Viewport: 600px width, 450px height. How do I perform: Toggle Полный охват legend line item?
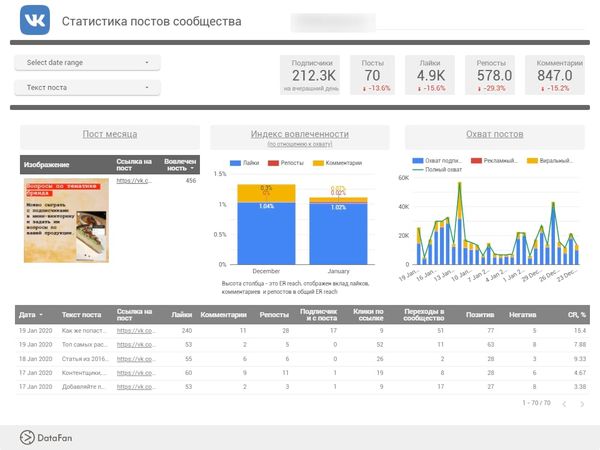437,171
